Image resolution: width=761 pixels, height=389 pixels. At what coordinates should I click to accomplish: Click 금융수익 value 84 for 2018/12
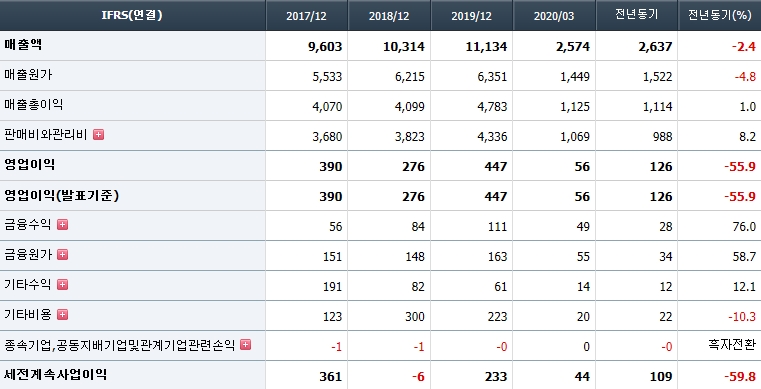[417, 227]
